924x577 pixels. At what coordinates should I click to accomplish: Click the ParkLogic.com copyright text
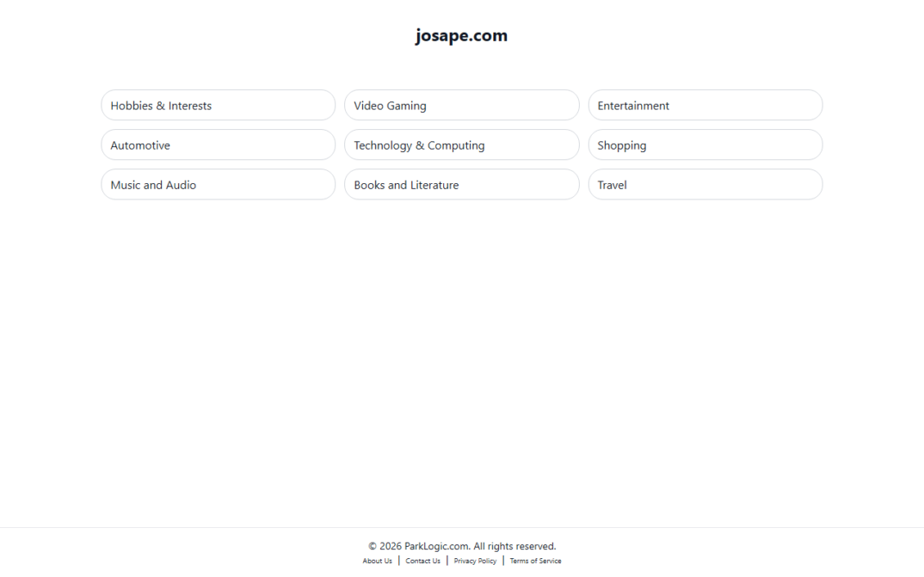coord(462,546)
